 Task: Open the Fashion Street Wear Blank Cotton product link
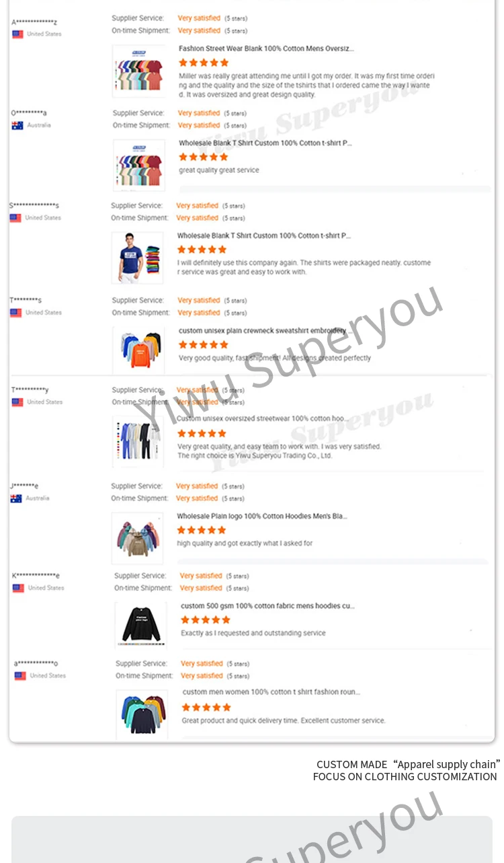(266, 49)
